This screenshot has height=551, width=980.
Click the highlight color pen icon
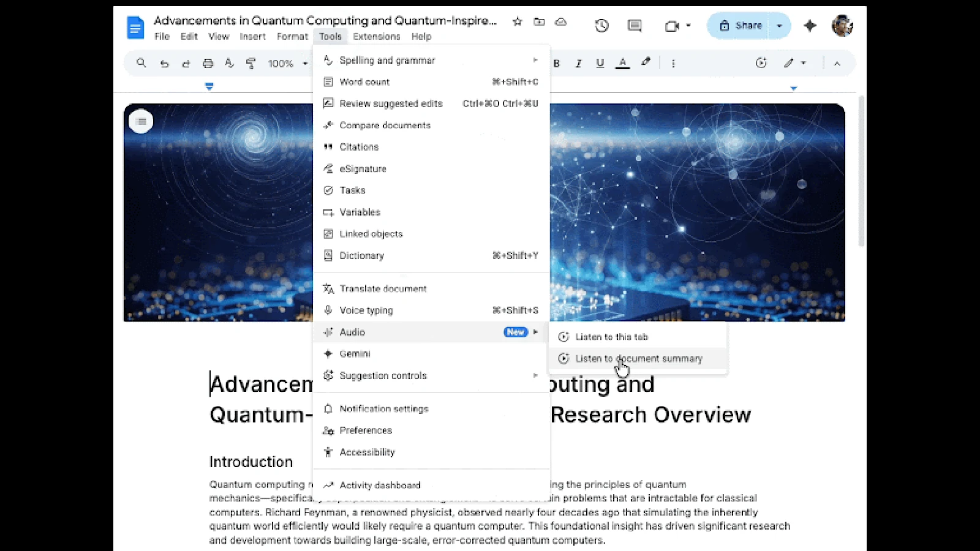click(646, 62)
